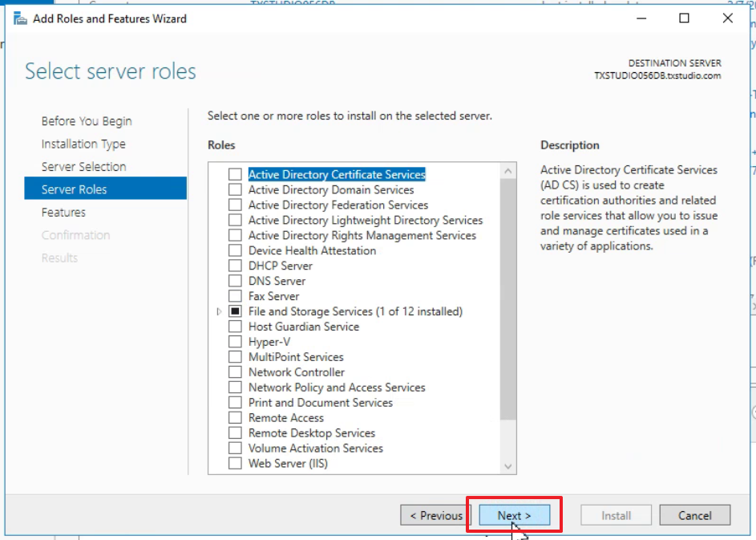Viewport: 756px width, 540px height.
Task: Tick Remote Desktop Services checkbox
Action: 235,432
